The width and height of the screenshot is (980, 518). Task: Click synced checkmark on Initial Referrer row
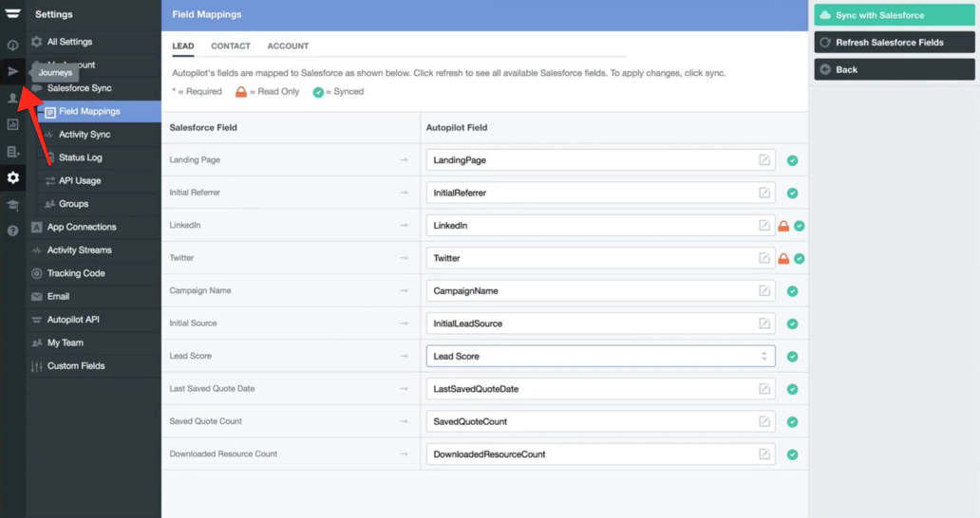(793, 193)
